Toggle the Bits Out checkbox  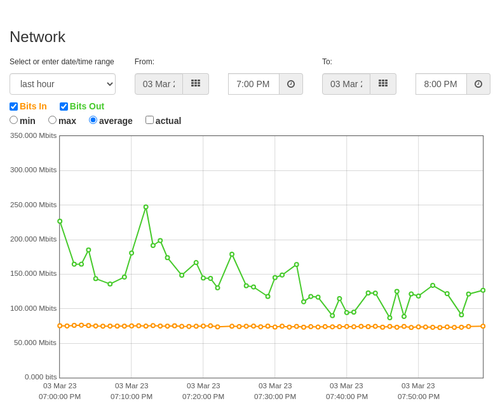(x=64, y=106)
